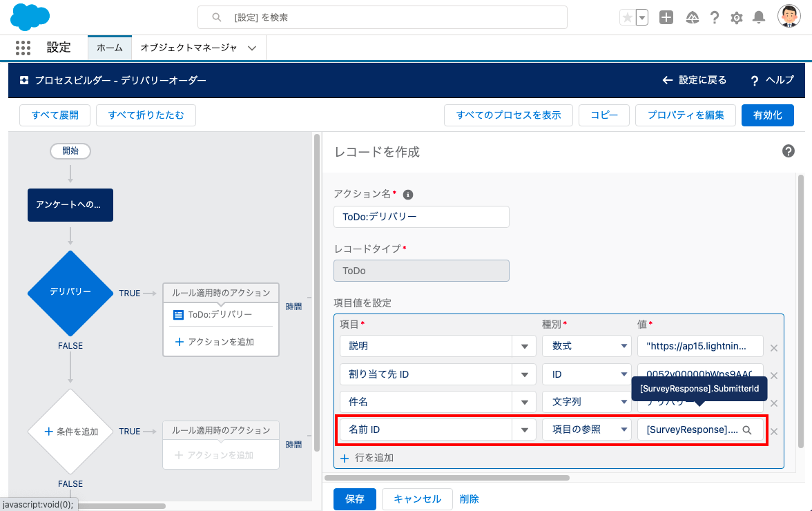Image resolution: width=812 pixels, height=511 pixels.
Task: Click the コピー button
Action: pyautogui.click(x=604, y=115)
